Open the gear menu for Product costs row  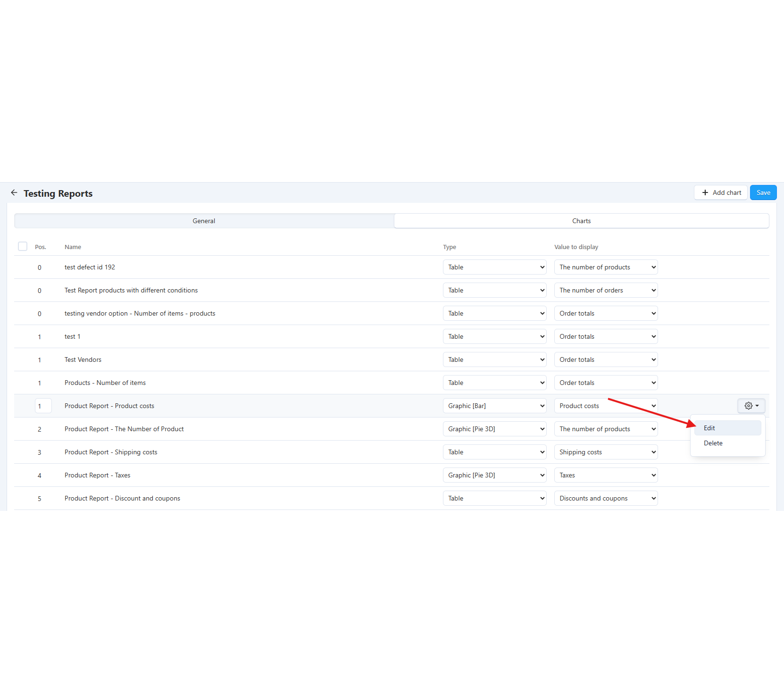click(751, 406)
